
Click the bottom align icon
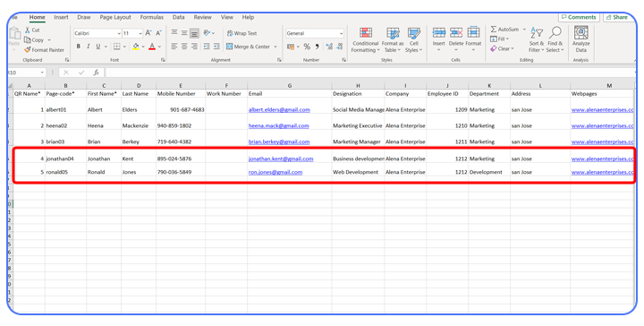(x=194, y=33)
